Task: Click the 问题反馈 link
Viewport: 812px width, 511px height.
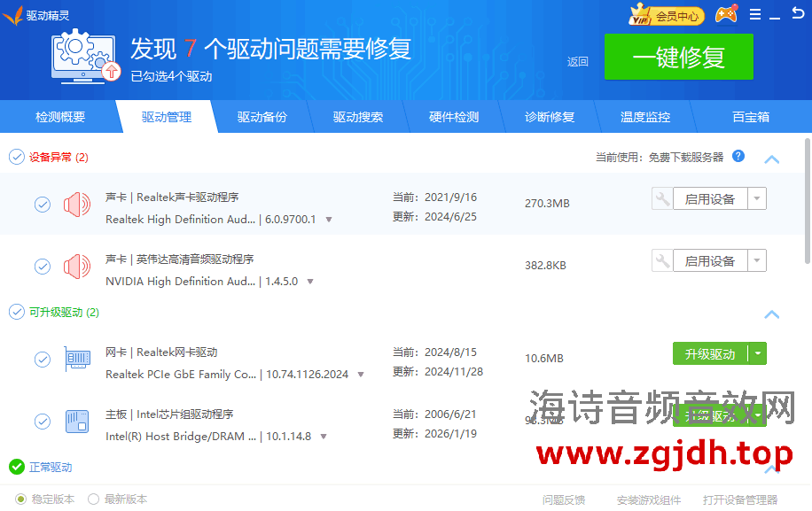Action: (564, 499)
